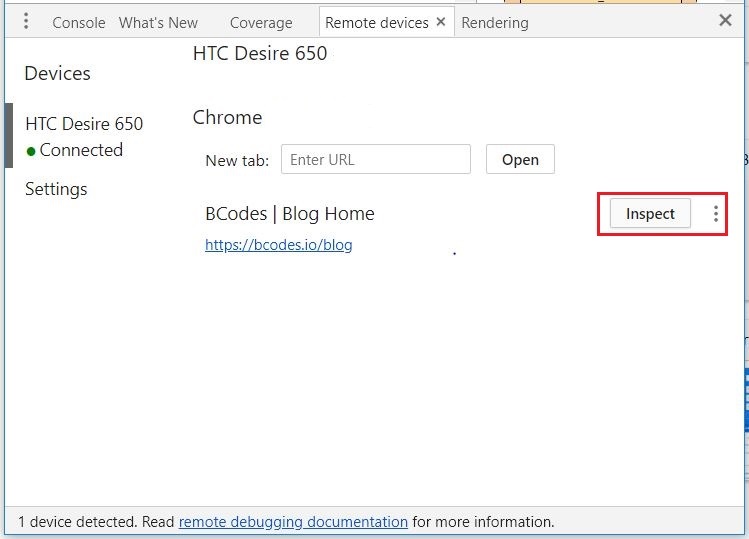Click the green Connected status indicator
Viewport: 749px width, 539px height.
[x=31, y=151]
